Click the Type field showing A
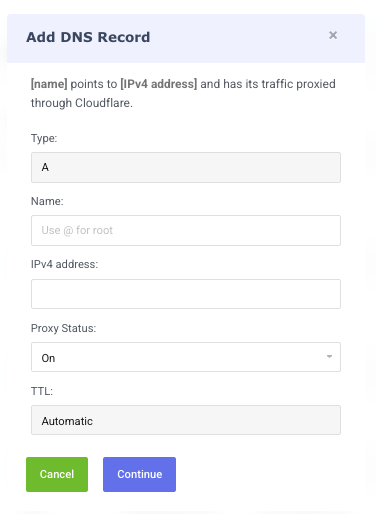Image resolution: width=376 pixels, height=514 pixels. coord(186,167)
